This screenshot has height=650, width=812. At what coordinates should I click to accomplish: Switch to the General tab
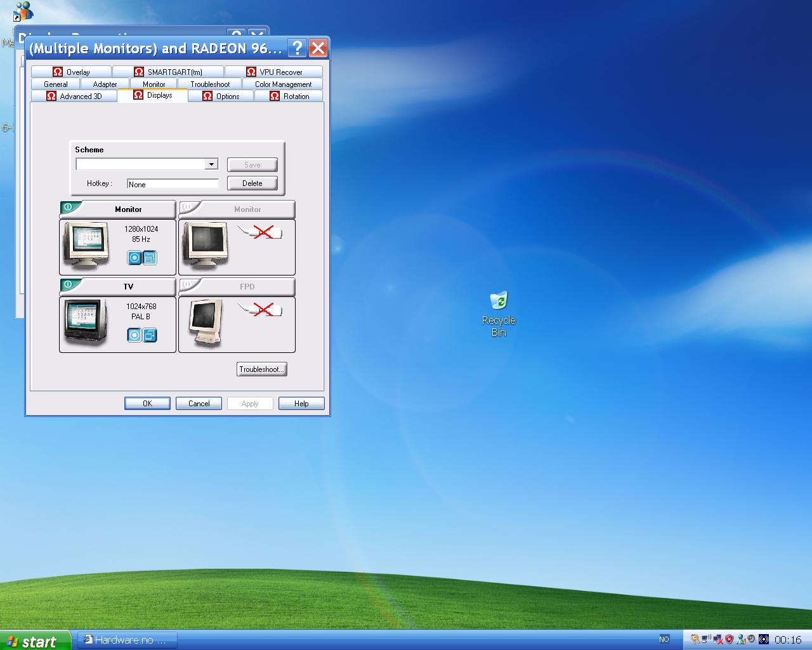click(x=55, y=84)
